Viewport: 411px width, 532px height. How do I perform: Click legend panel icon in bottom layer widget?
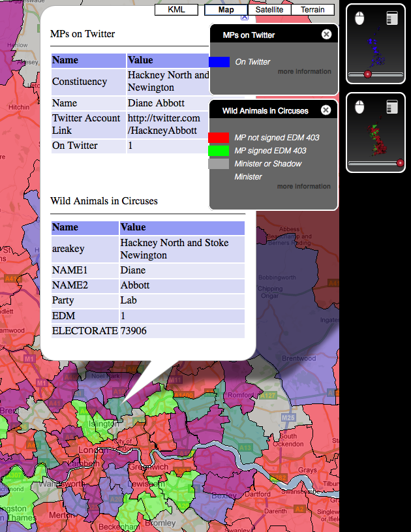(x=392, y=107)
